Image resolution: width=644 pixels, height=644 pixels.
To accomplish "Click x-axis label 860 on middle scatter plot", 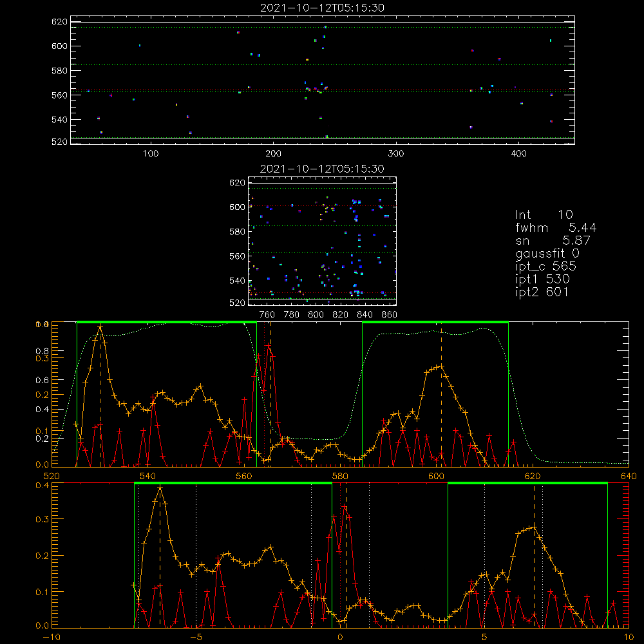I will (x=390, y=315).
